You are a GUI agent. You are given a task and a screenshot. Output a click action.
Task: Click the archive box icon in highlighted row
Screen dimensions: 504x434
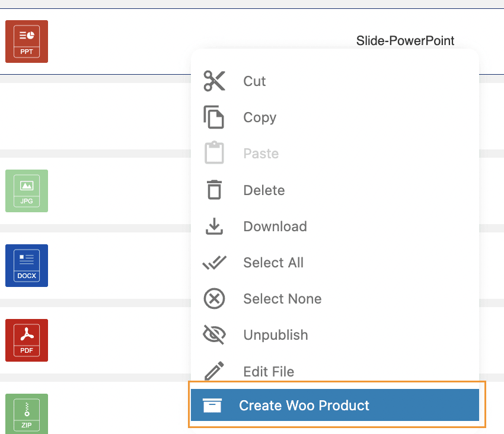click(212, 406)
